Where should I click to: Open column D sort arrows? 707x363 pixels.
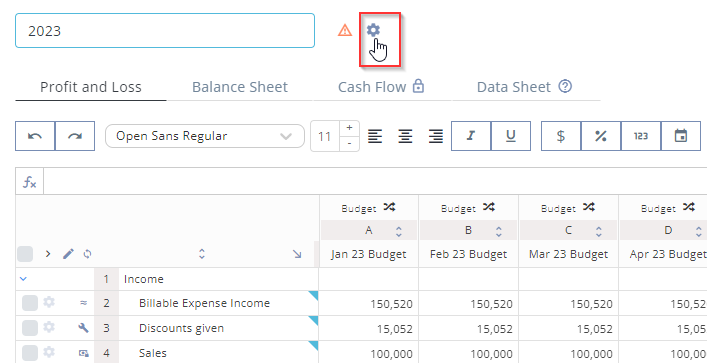[698, 231]
